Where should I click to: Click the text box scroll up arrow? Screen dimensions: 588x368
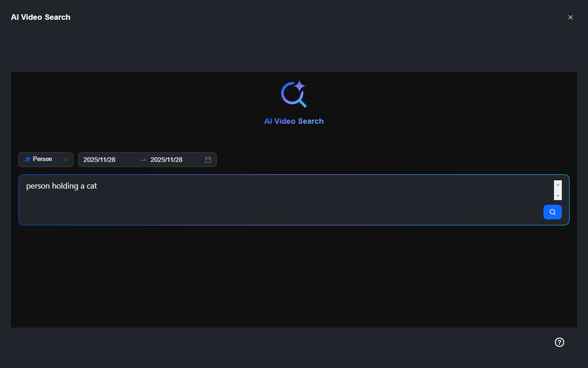point(558,184)
